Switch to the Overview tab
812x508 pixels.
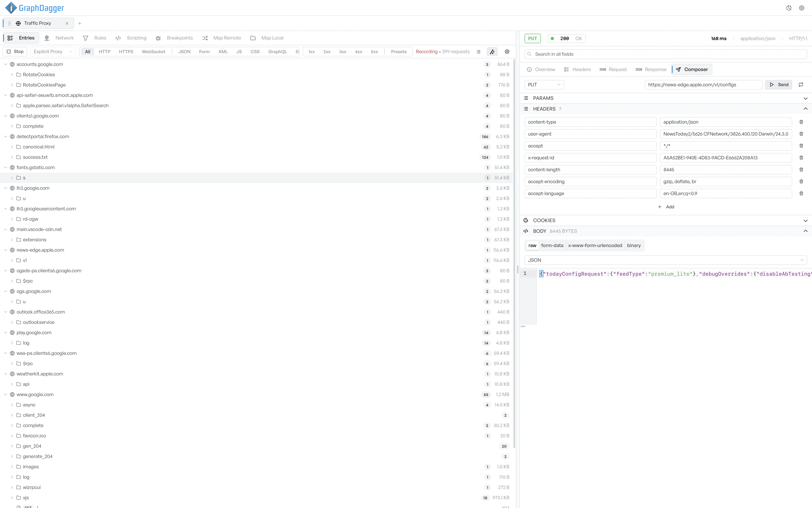541,69
